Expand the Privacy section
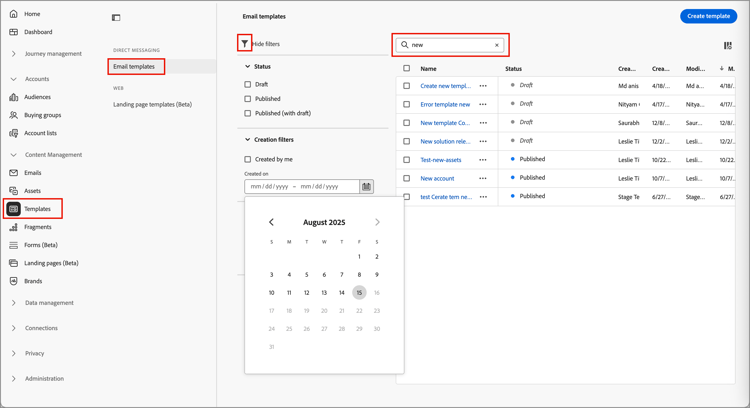Image resolution: width=750 pixels, height=408 pixels. pos(13,353)
